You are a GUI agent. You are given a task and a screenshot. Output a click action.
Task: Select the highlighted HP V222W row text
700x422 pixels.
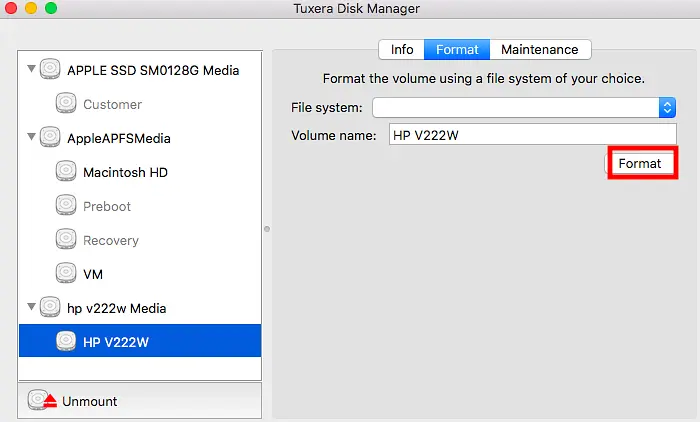[116, 343]
